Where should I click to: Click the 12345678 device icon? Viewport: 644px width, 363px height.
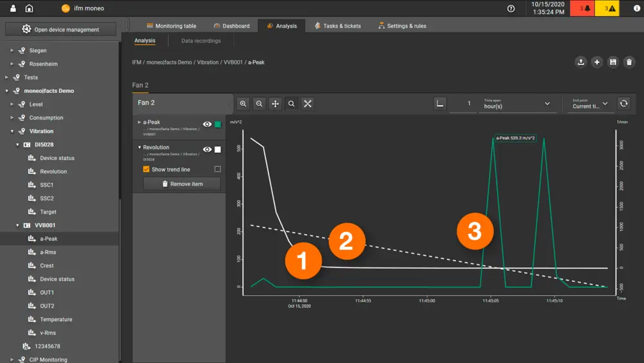pos(26,346)
